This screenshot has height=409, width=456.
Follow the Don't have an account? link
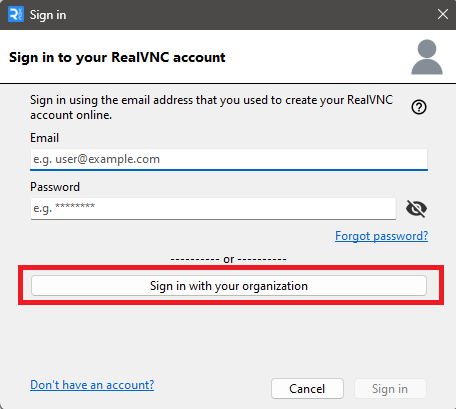[92, 385]
